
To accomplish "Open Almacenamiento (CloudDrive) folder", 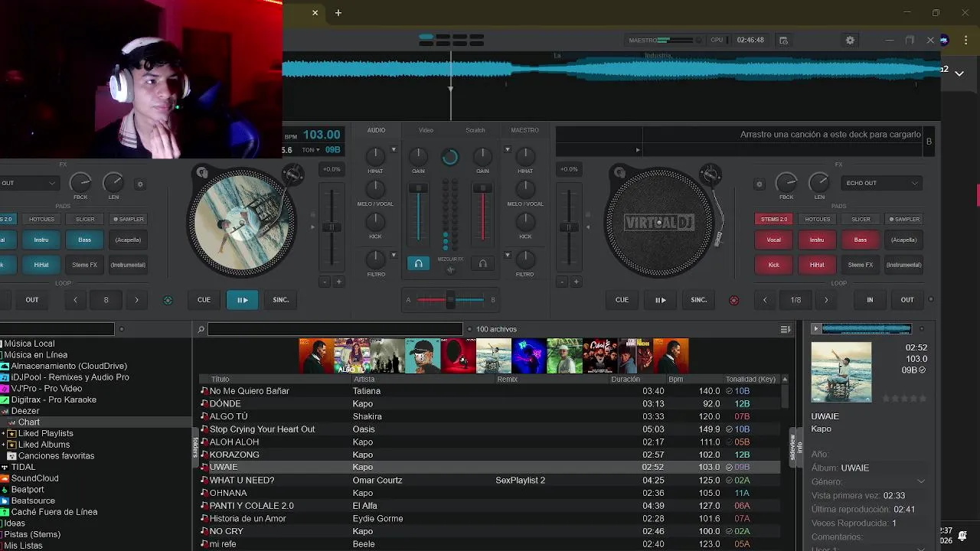I will [x=69, y=366].
